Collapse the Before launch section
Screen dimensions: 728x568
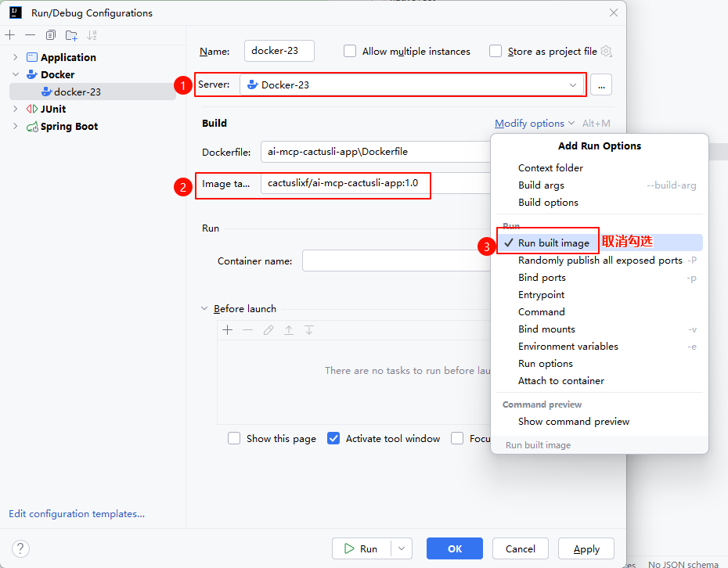[x=204, y=308]
